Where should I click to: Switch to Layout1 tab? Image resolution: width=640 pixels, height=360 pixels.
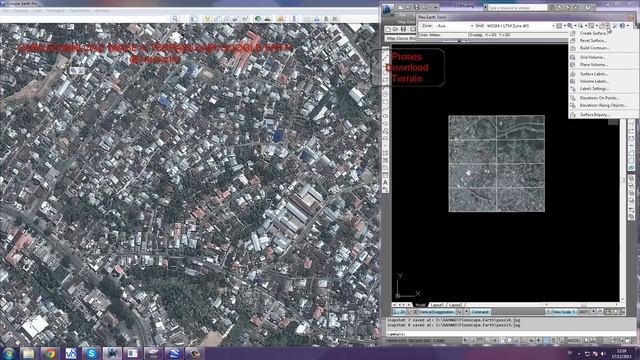point(437,305)
